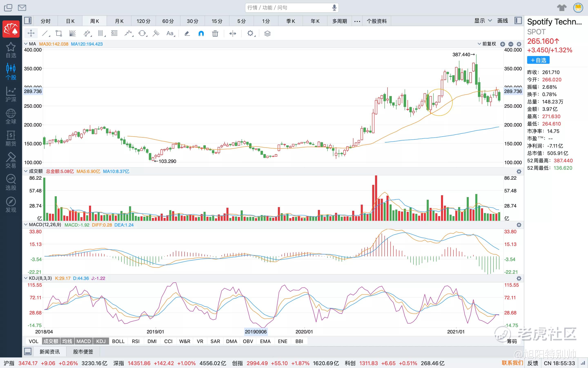The width and height of the screenshot is (588, 368).
Task: Toggle the magnet snap tool
Action: coord(201,33)
